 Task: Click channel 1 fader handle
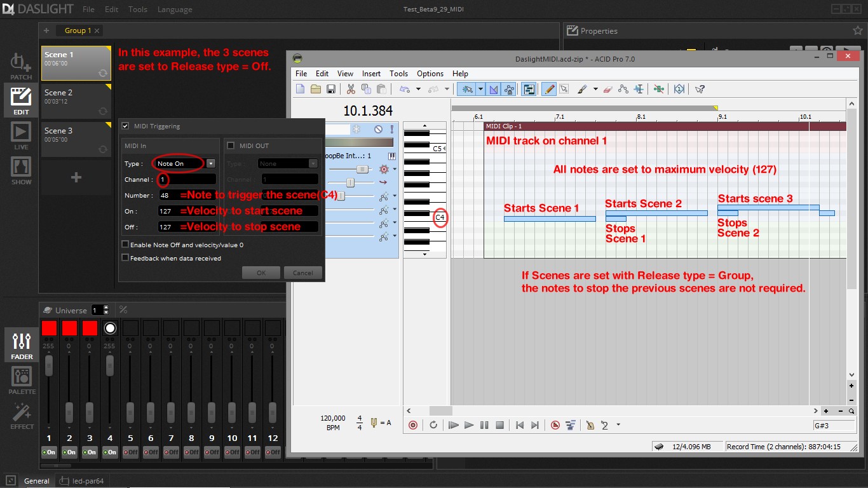49,365
